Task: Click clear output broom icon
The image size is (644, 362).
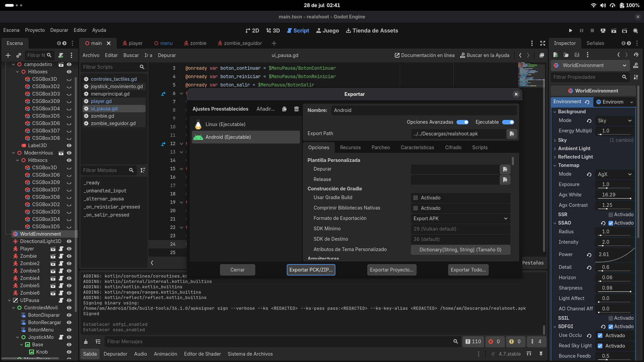Action: point(86,342)
